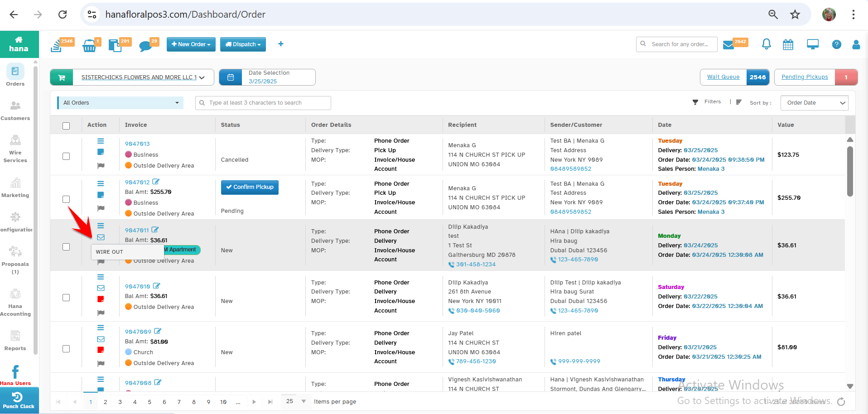Open the shopping basket icon with badge 1
Viewport: 868px width, 414px height.
(x=89, y=45)
